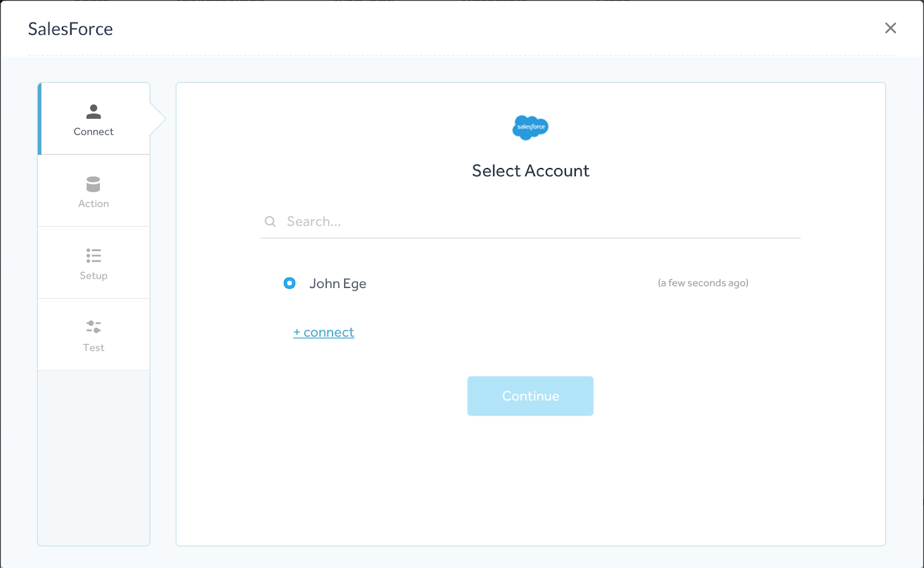
Task: Open the Connect step tab
Action: point(94,119)
